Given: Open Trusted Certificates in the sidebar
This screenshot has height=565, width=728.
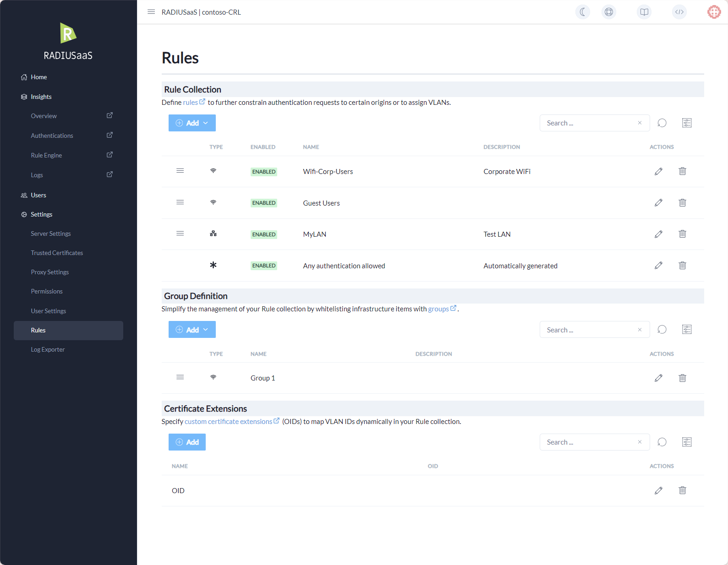Looking at the screenshot, I should [57, 253].
